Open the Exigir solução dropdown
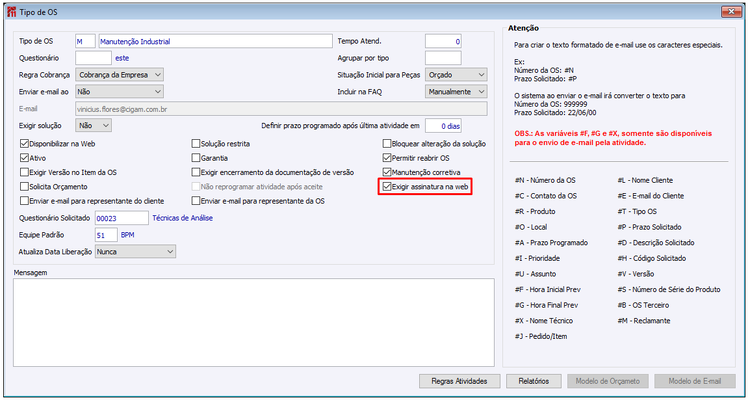The width and height of the screenshot is (750, 400). pos(94,125)
